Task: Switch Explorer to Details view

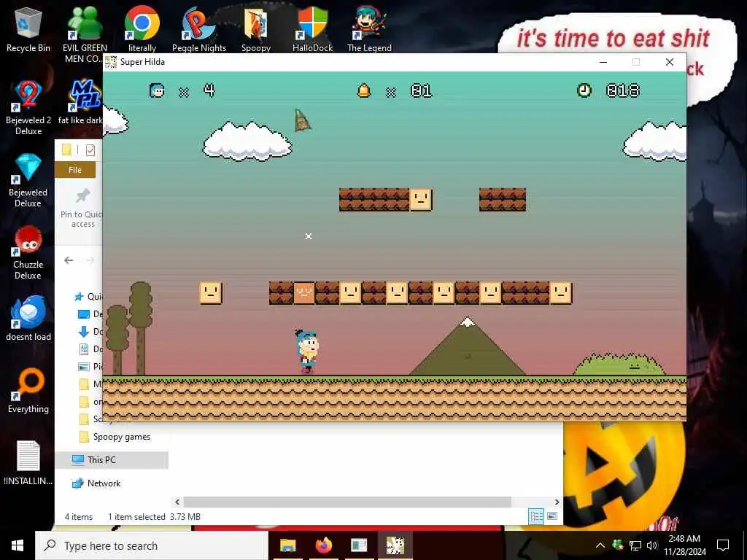Action: [x=536, y=516]
